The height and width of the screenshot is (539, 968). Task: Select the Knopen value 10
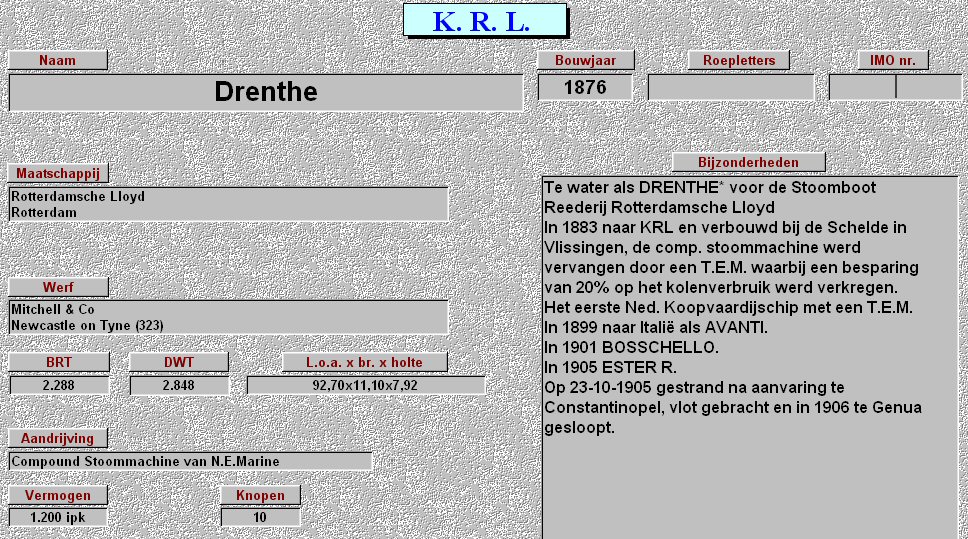(x=261, y=517)
